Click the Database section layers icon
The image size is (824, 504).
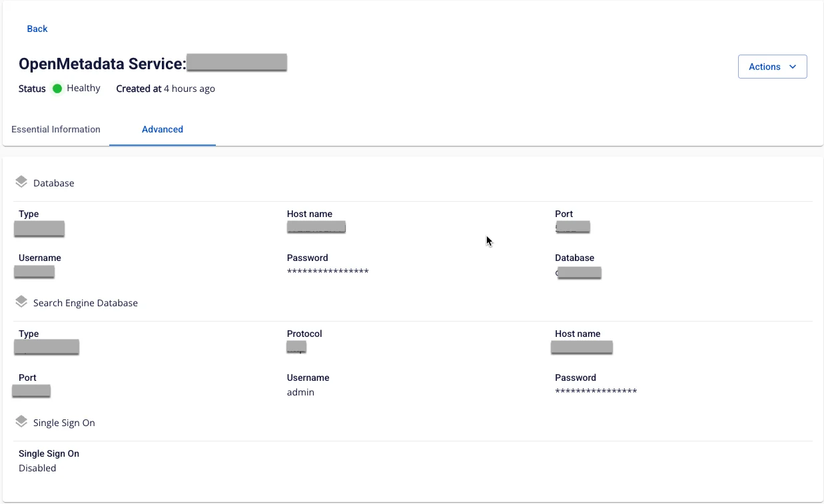21,182
